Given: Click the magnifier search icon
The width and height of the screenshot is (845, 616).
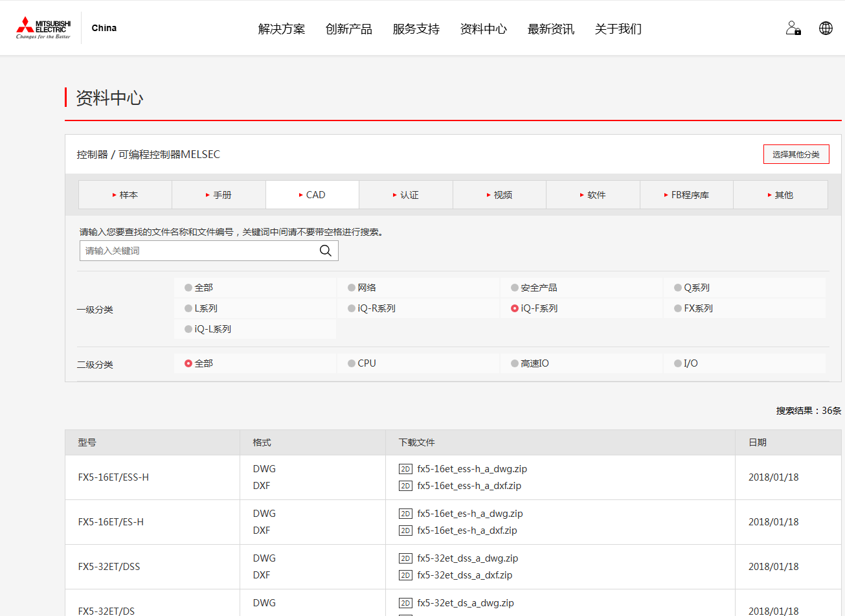Looking at the screenshot, I should pyautogui.click(x=326, y=251).
